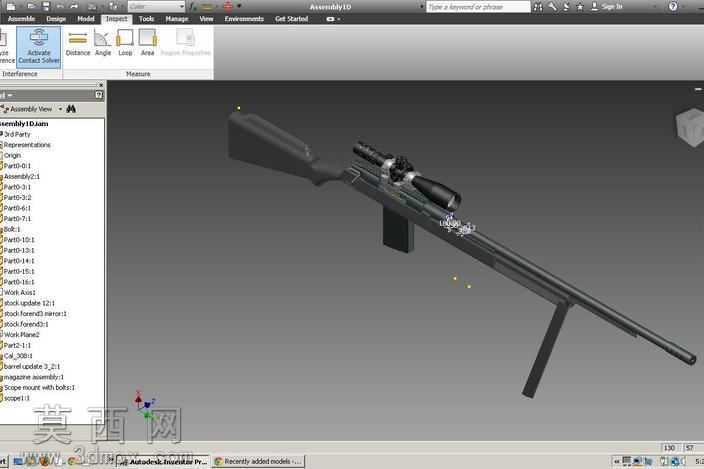Select Work Axis1 in the browser tree

tap(19, 292)
